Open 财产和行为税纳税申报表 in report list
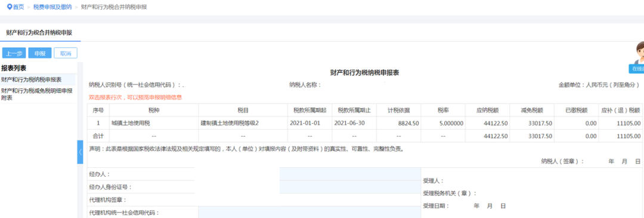 coord(38,79)
